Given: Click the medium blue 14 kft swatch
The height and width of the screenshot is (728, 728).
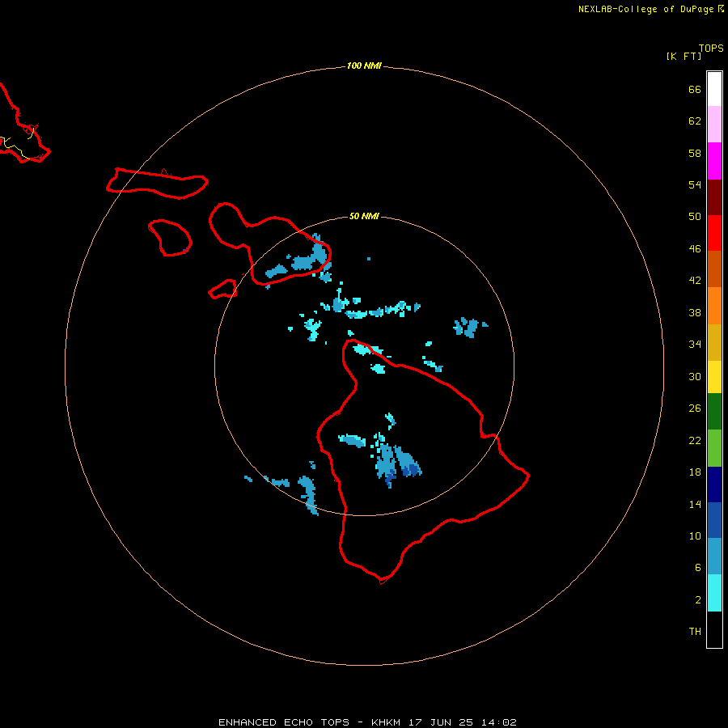Looking at the screenshot, I should pos(714,520).
